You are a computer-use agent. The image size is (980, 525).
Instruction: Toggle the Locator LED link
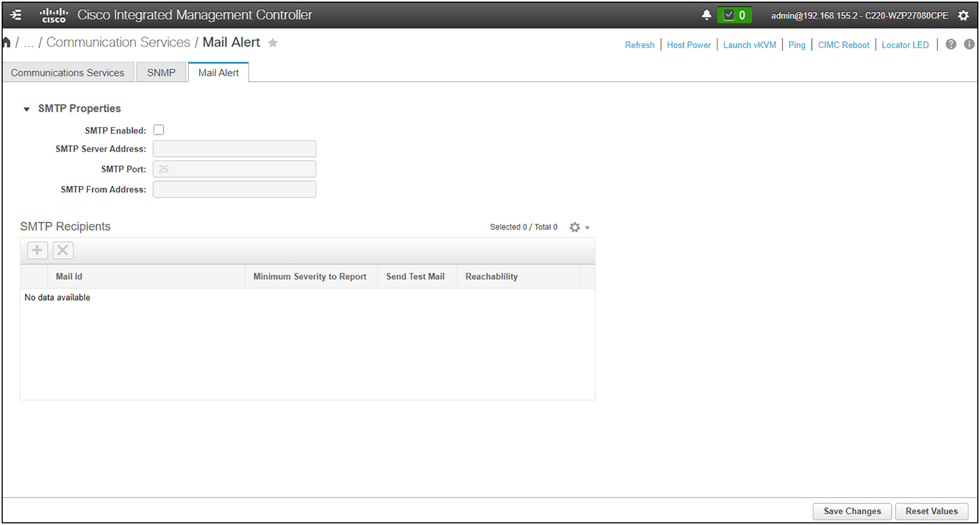click(x=905, y=45)
